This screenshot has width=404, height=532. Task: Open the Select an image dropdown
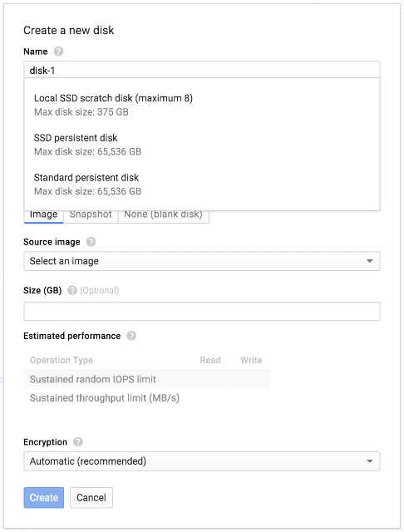202,261
